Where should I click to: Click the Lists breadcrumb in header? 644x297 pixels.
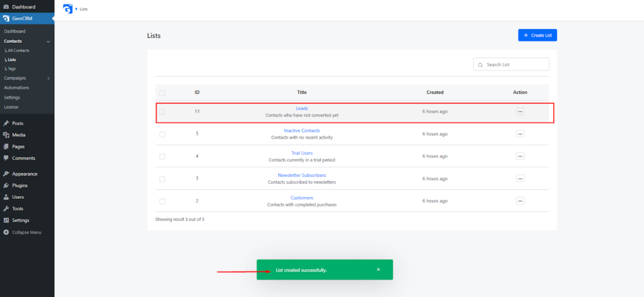(x=84, y=9)
